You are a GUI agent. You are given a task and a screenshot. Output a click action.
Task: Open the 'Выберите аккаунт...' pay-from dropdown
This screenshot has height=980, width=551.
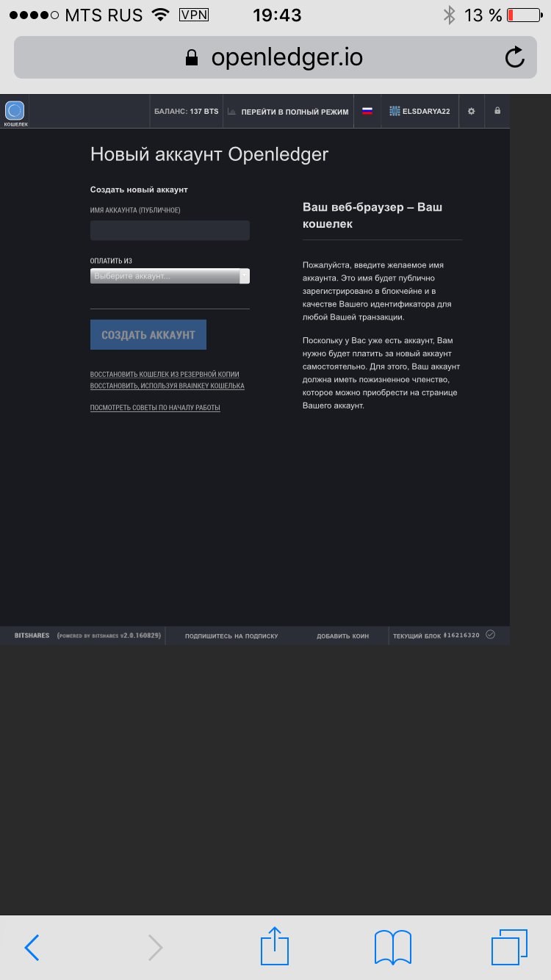tap(170, 275)
